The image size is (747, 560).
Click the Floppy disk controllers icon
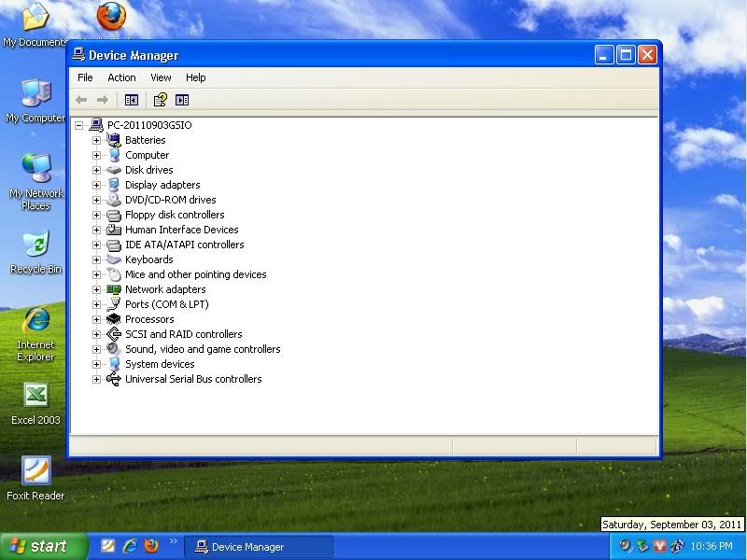pos(114,215)
